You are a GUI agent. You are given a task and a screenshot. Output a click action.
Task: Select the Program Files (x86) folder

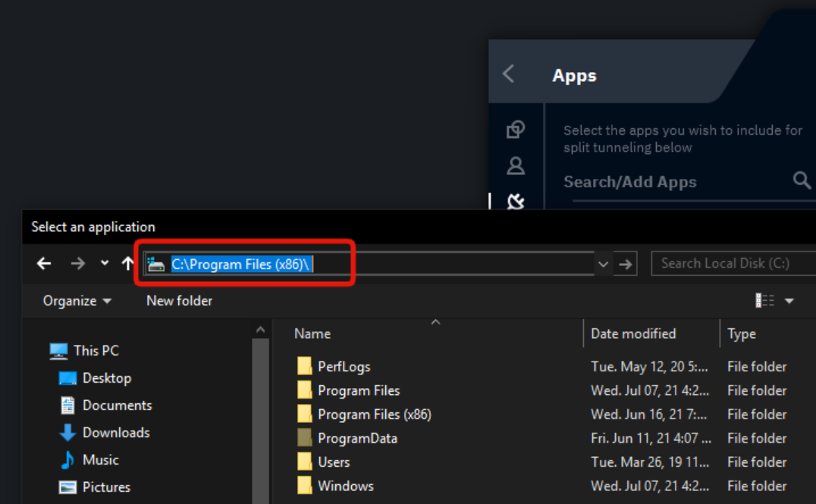click(x=374, y=415)
